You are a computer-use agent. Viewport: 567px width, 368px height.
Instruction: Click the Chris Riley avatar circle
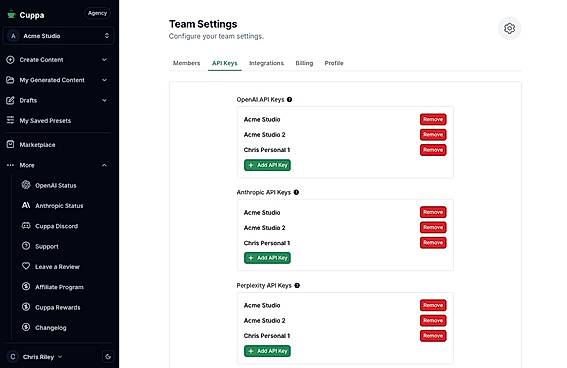[x=13, y=357]
